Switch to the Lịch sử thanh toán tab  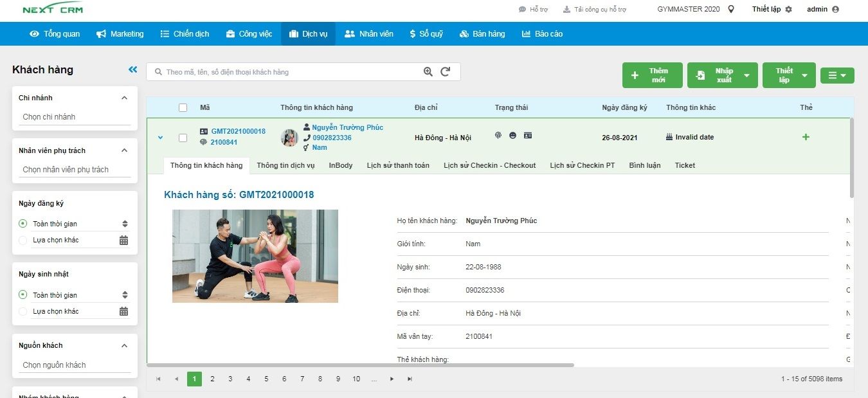[399, 165]
